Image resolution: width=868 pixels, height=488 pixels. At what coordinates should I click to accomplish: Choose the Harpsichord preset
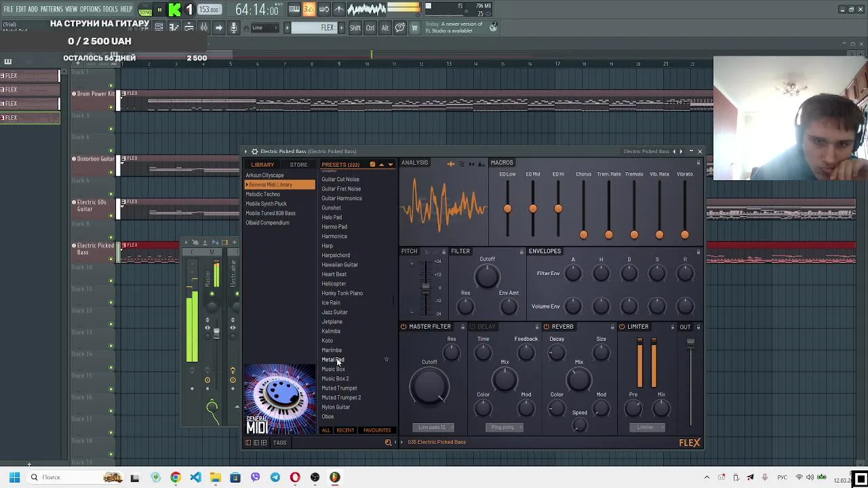(336, 255)
